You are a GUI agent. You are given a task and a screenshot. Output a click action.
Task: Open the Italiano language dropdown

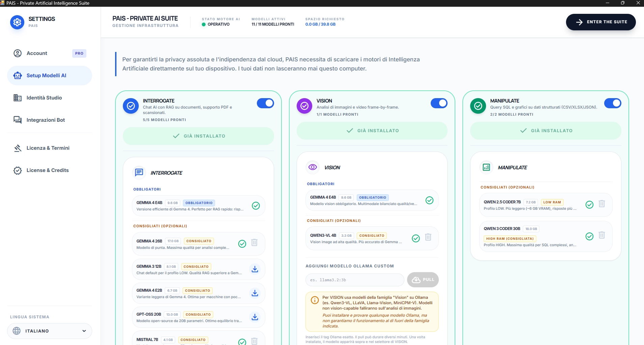click(50, 331)
